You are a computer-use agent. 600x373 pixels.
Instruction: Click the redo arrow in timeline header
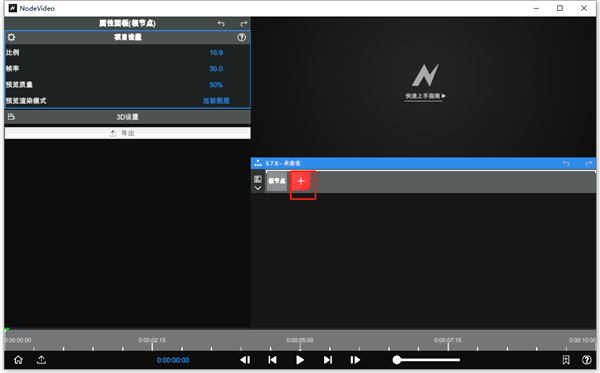pyautogui.click(x=589, y=163)
